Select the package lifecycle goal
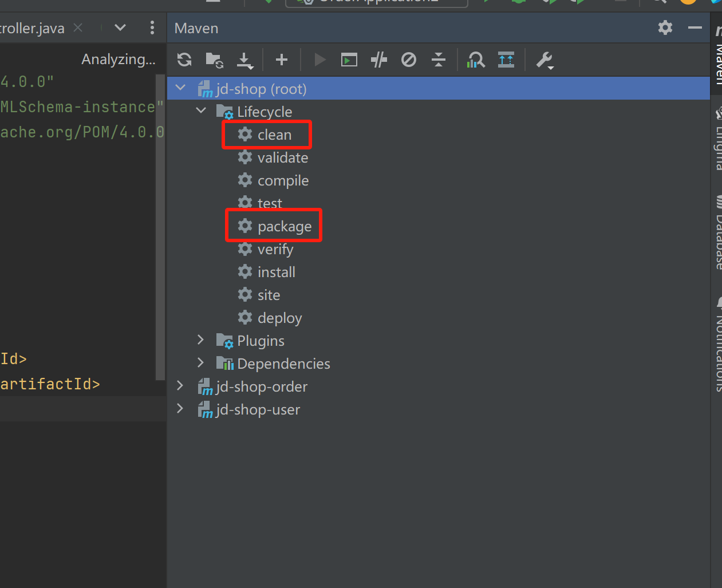722x588 pixels. click(x=275, y=226)
